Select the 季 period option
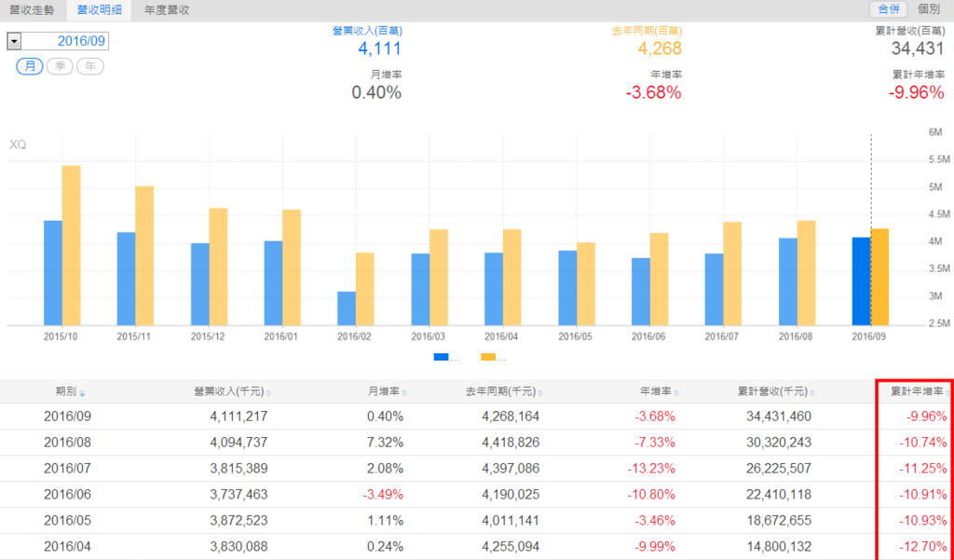 coord(60,66)
